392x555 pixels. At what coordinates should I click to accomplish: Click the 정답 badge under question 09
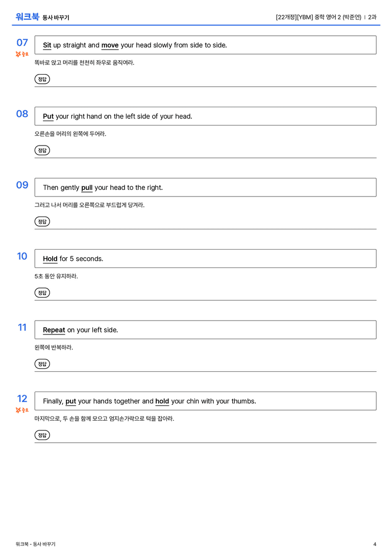[42, 221]
